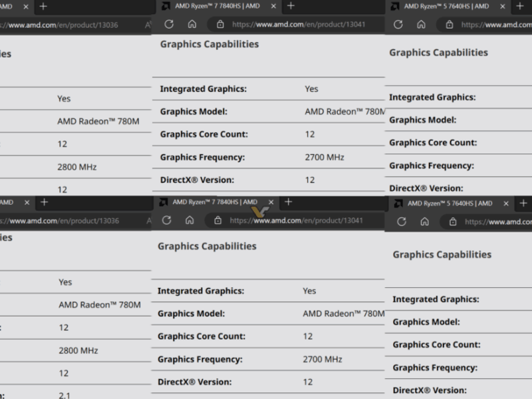The image size is (532, 399).
Task: Close the upper Ryzen 7 7840HS tab
Action: [273, 6]
